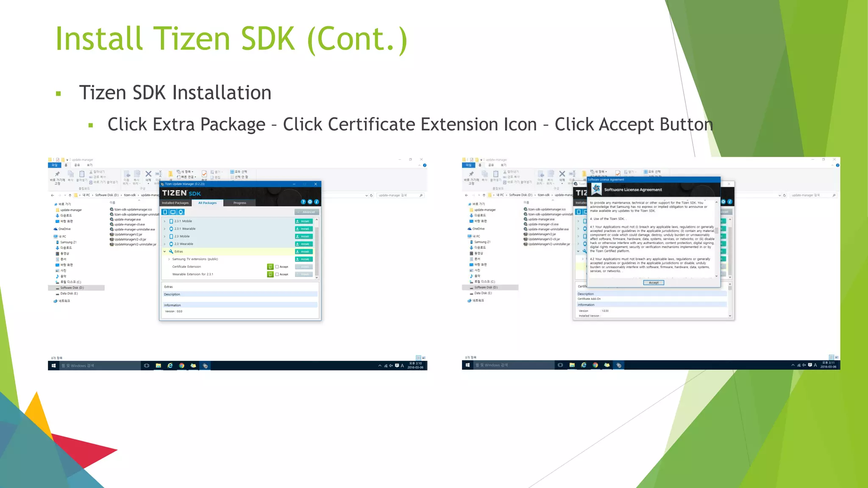Select UpdateManagerV2.jar in the left Explorer file list
This screenshot has height=488, width=868.
point(126,234)
